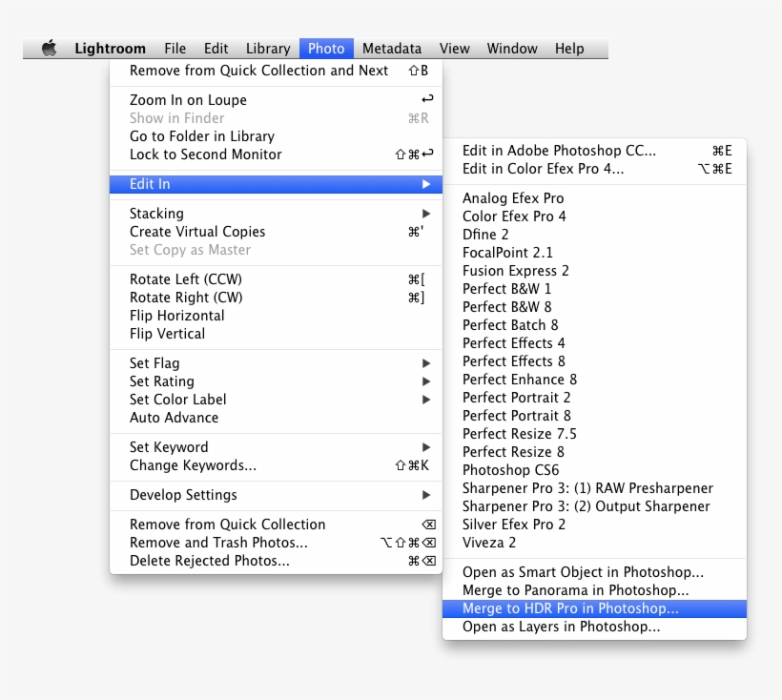Image resolution: width=782 pixels, height=700 pixels.
Task: Expand the Set Color Label submenu
Action: click(x=276, y=400)
